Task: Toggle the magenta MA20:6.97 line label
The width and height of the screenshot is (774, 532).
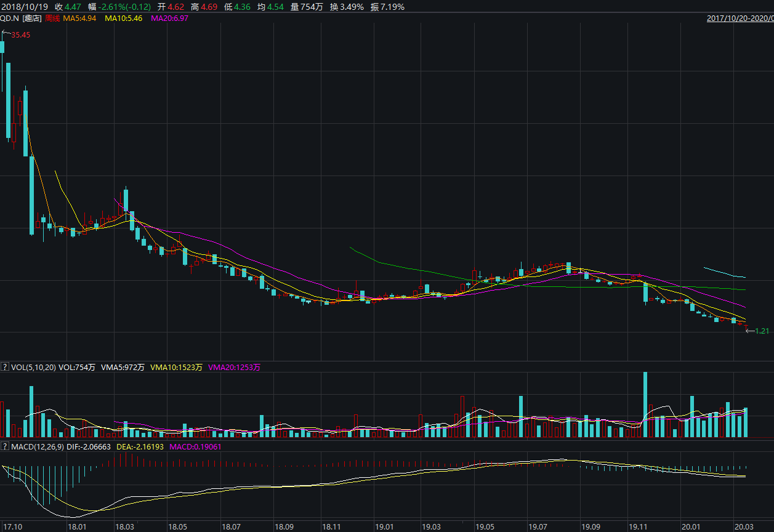Action: (169, 18)
